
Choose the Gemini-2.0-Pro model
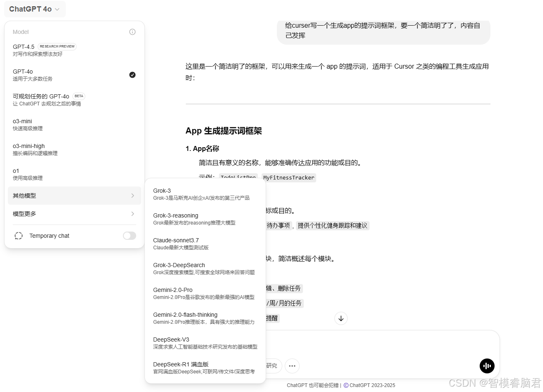pos(205,293)
